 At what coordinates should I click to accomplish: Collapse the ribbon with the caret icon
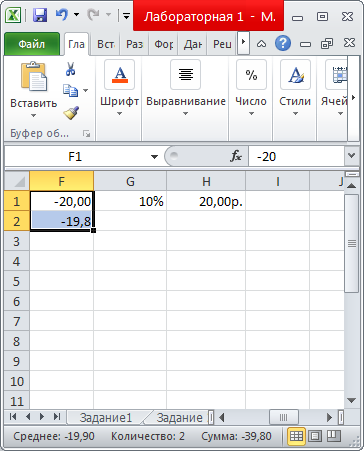pyautogui.click(x=261, y=44)
